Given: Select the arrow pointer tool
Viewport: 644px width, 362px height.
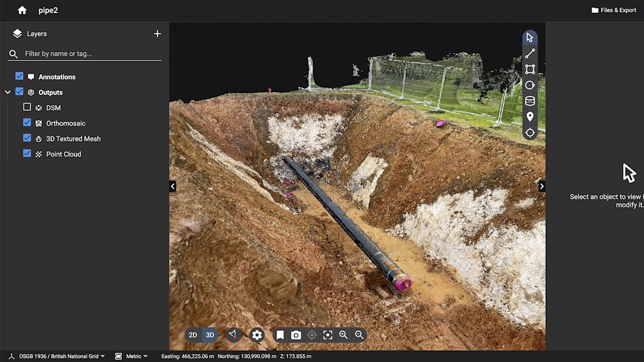Looking at the screenshot, I should (x=530, y=38).
